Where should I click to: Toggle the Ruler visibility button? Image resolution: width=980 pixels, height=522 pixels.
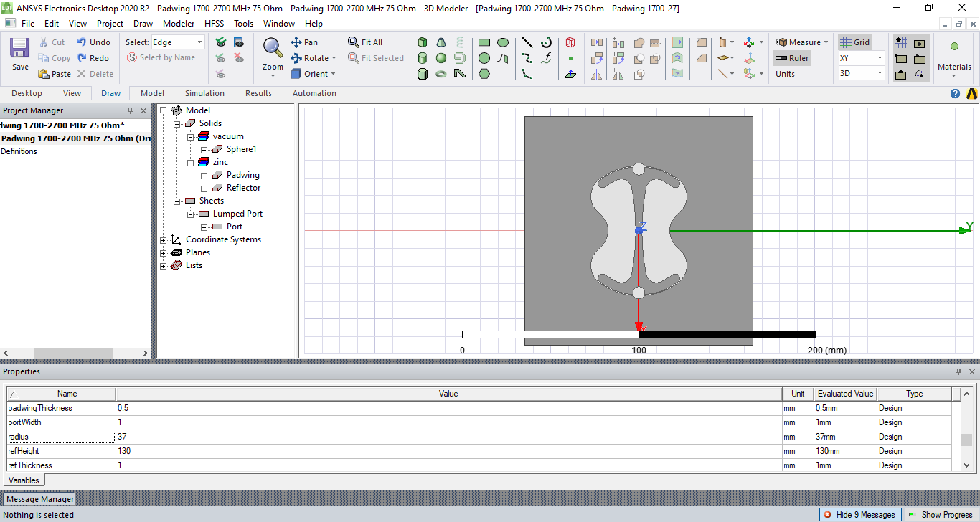pos(792,58)
